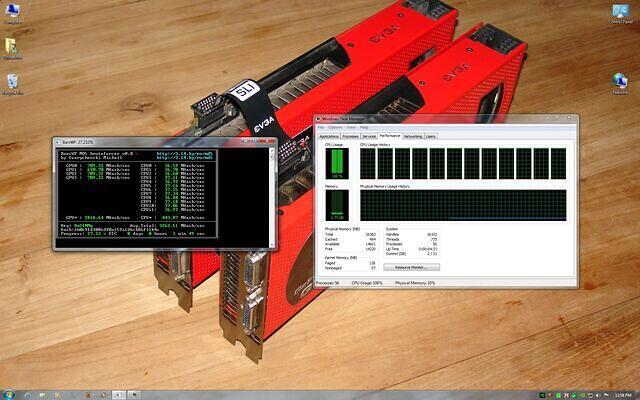Switch to the Applications tab

pos(329,136)
